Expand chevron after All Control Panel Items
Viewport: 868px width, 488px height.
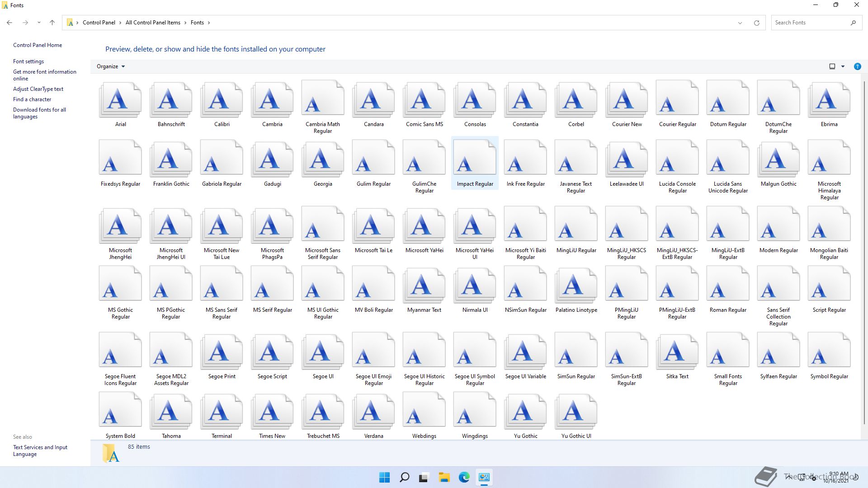tap(185, 23)
